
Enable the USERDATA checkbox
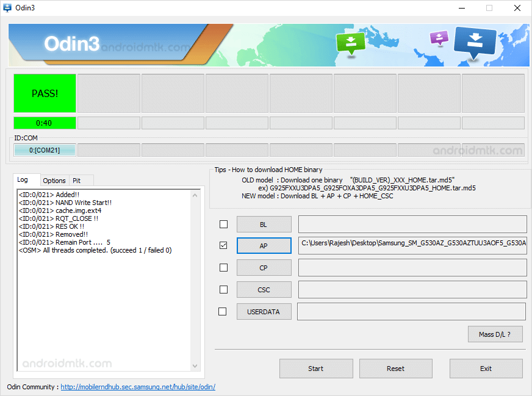point(223,311)
